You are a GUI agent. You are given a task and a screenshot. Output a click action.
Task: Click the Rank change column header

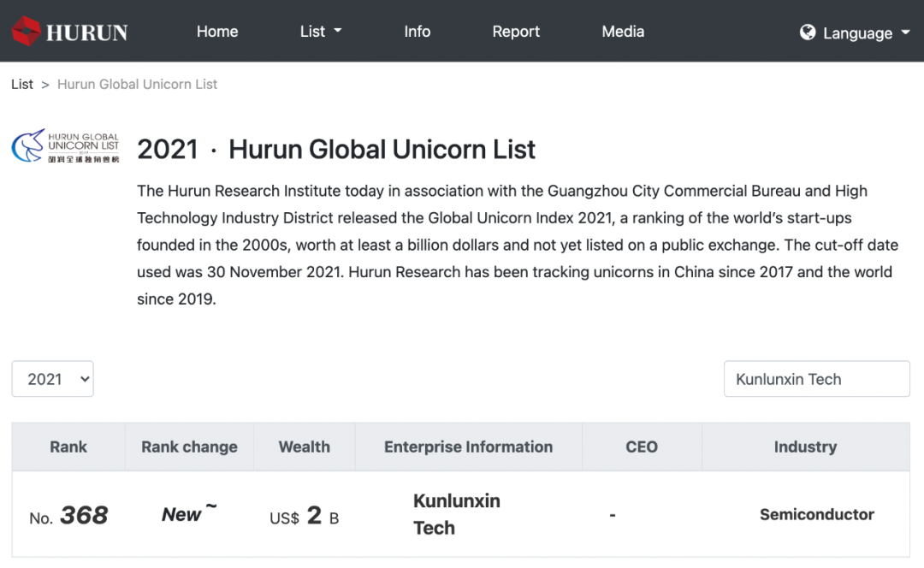point(189,447)
